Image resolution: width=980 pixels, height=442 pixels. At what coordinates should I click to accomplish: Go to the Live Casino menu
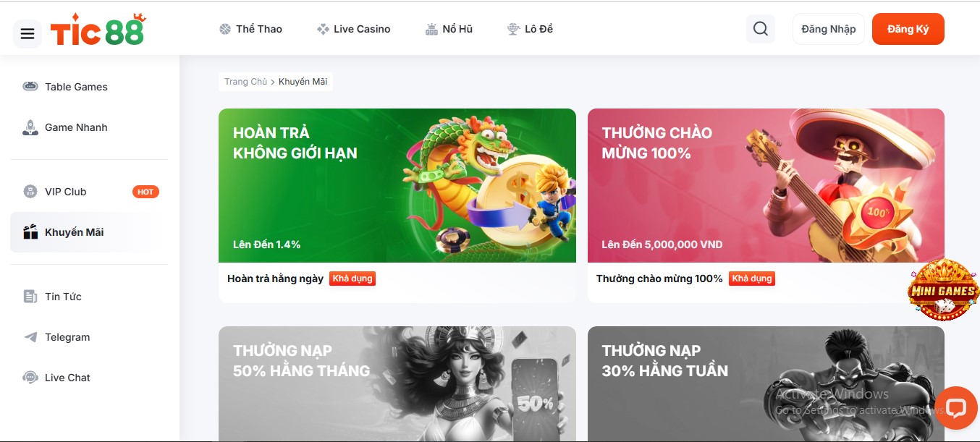coord(353,29)
